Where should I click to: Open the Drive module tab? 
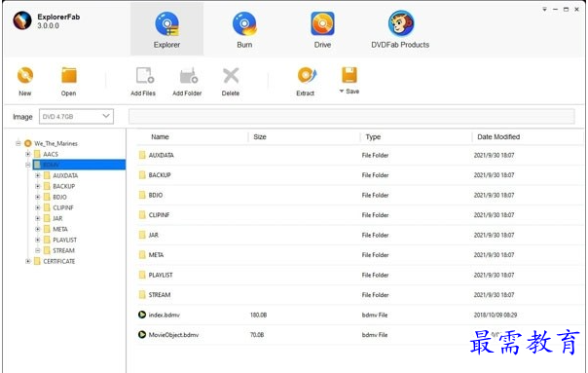click(322, 29)
